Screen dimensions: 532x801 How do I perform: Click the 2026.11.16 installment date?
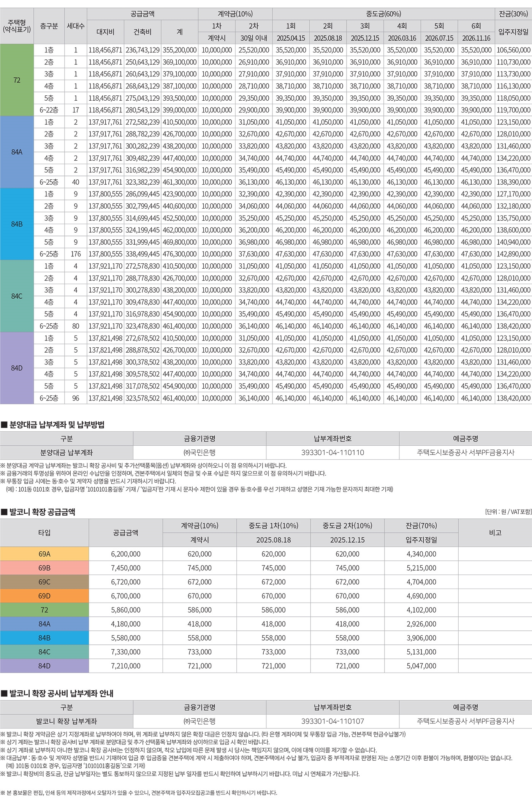pyautogui.click(x=476, y=38)
